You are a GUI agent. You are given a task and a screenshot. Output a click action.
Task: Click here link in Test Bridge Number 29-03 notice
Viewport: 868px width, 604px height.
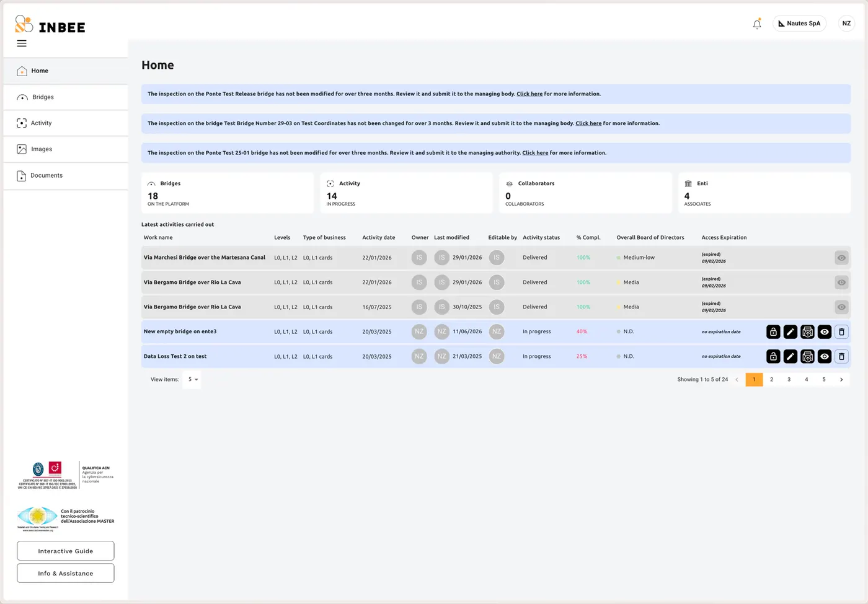coord(588,123)
